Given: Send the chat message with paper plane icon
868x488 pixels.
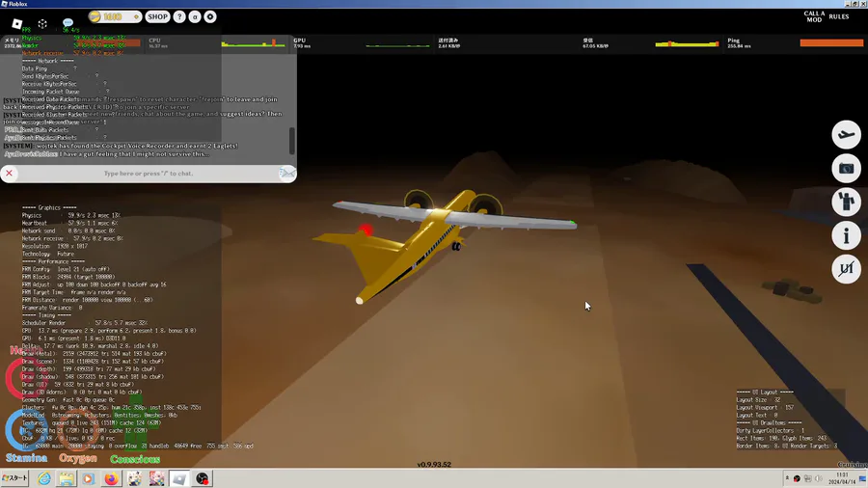Looking at the screenshot, I should click(x=287, y=174).
